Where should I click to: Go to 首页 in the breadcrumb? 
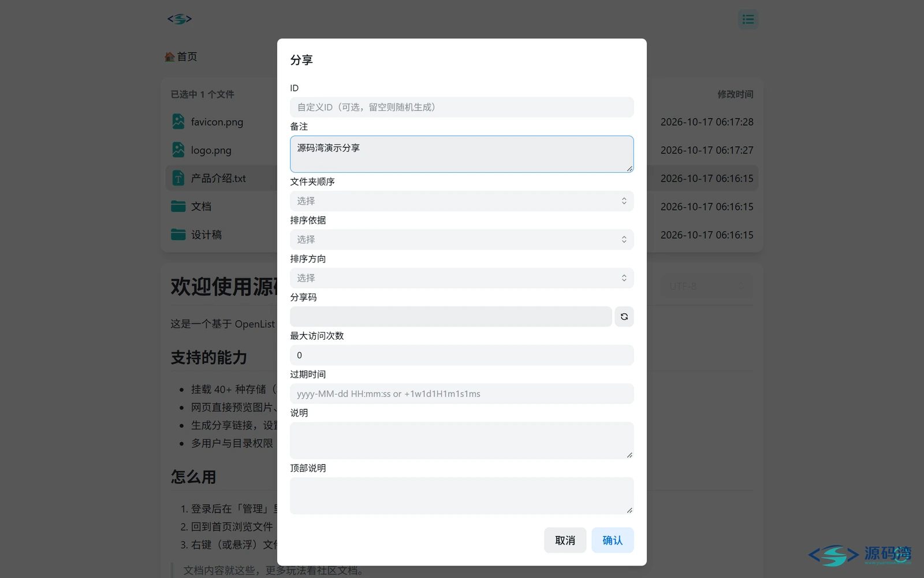pos(181,57)
